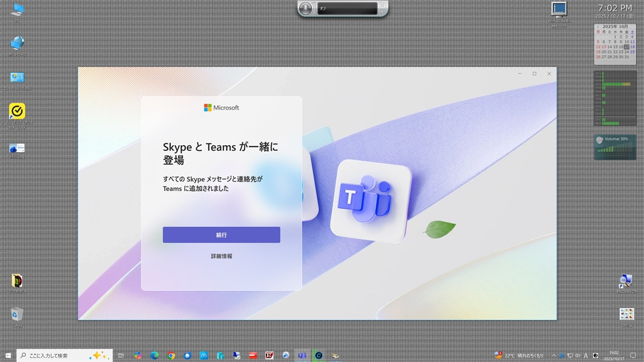Maximize the Teams window
The image size is (644, 362).
535,74
